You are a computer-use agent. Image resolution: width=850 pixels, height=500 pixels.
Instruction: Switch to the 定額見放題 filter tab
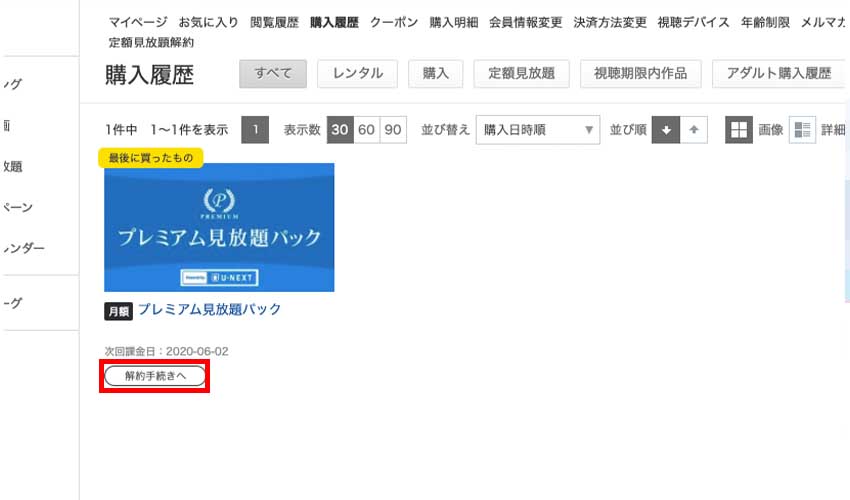click(521, 73)
